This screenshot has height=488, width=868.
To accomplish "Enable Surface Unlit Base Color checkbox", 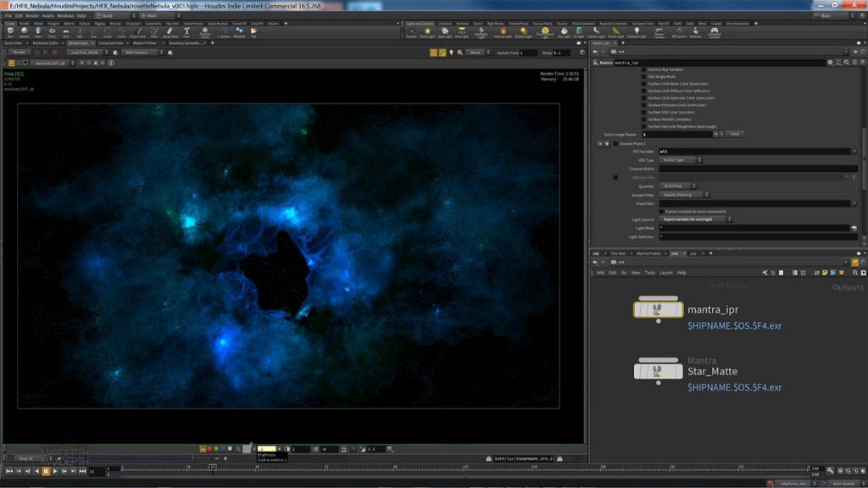I will (644, 84).
